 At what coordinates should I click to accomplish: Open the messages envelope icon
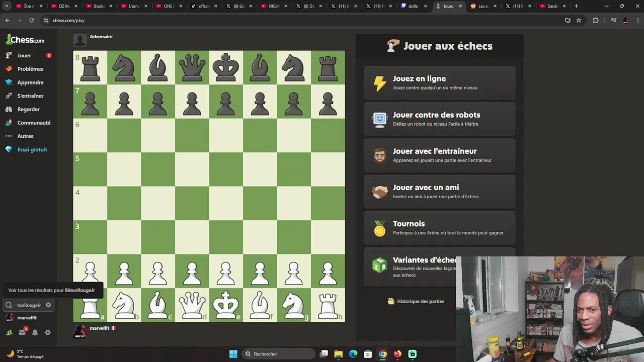click(22, 332)
